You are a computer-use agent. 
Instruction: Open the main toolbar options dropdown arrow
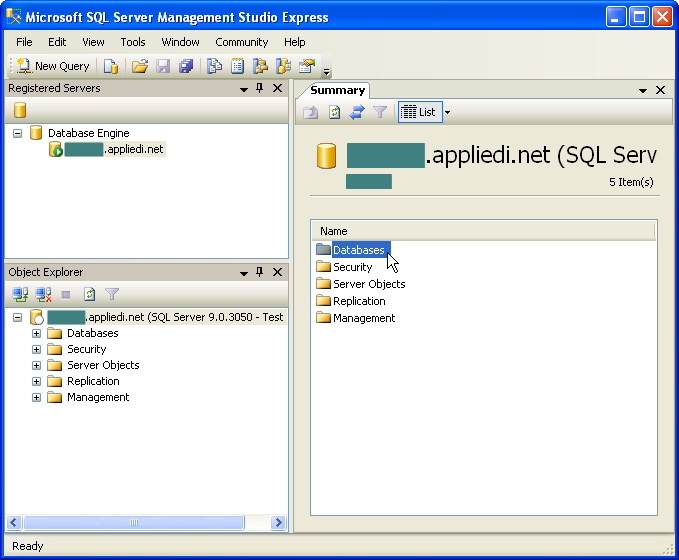click(327, 71)
